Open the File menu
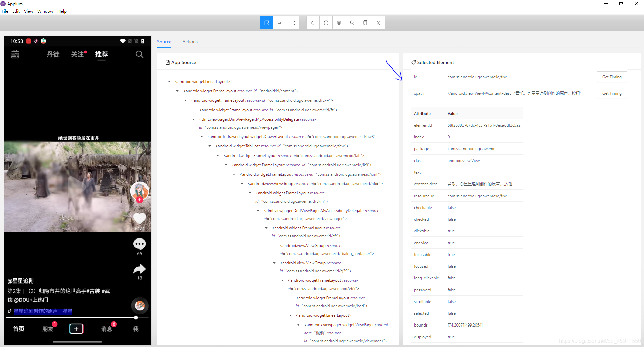644x347 pixels. pyautogui.click(x=5, y=11)
